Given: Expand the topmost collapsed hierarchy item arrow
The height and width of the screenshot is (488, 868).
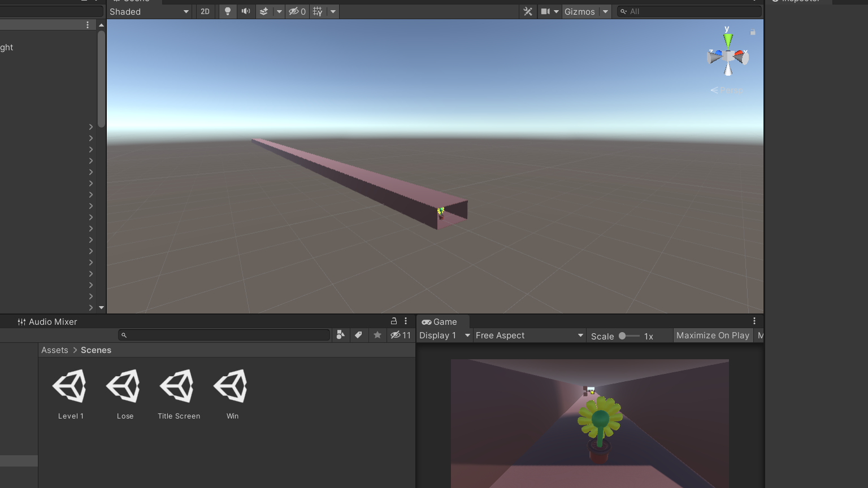Looking at the screenshot, I should 91,127.
